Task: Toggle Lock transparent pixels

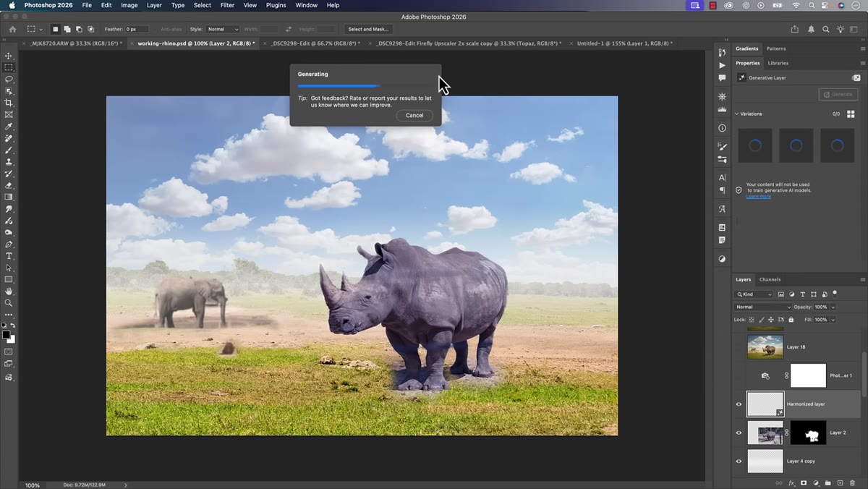Action: (x=752, y=319)
